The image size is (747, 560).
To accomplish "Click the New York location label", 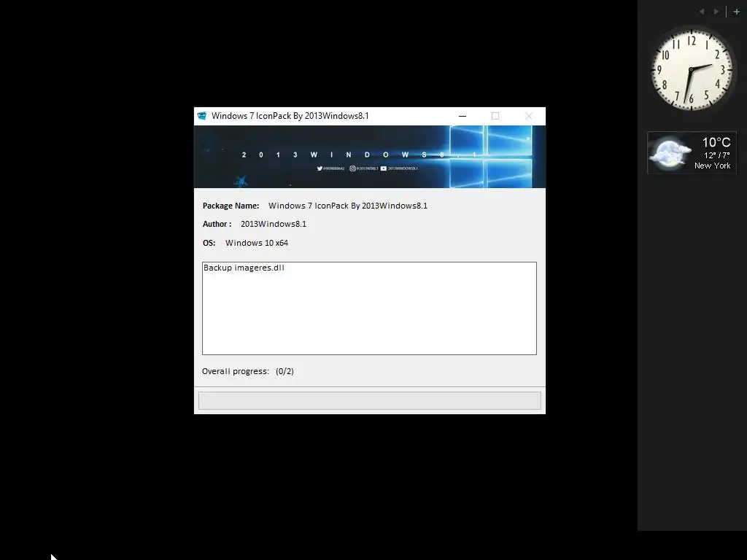I will (712, 166).
